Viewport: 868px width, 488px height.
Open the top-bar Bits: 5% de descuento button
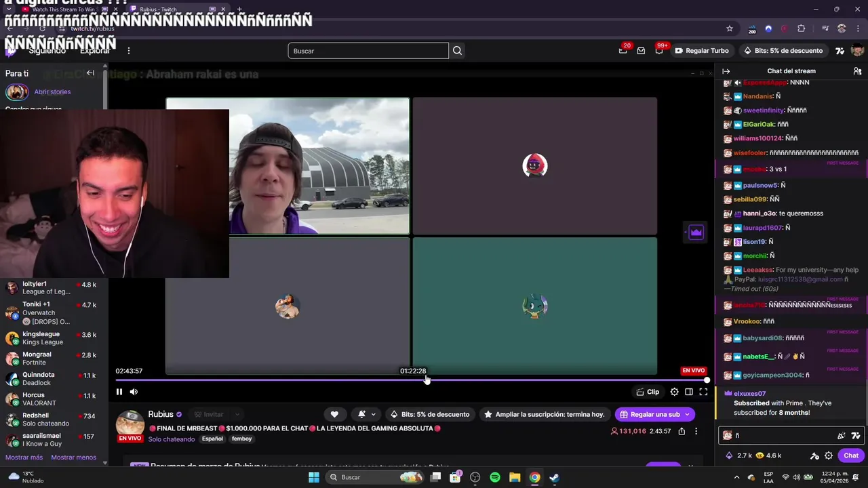[783, 51]
